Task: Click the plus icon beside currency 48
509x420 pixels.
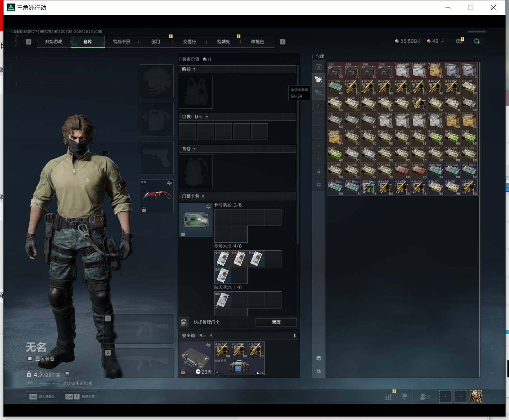Action: [x=442, y=41]
